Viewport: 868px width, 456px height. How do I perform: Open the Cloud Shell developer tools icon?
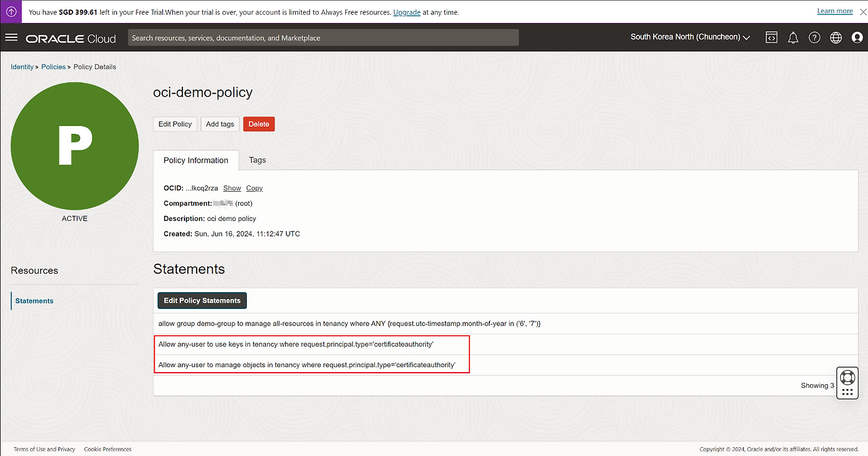coord(771,38)
